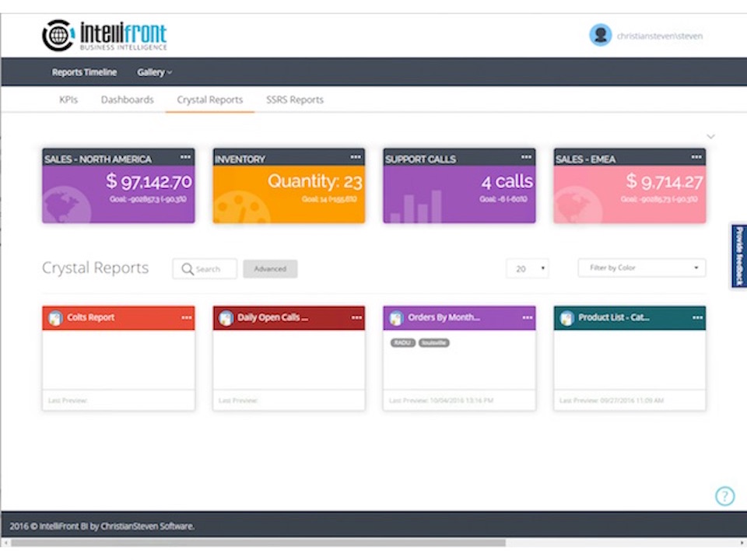This screenshot has width=747, height=560.
Task: Open the user avatar icon
Action: click(x=600, y=35)
